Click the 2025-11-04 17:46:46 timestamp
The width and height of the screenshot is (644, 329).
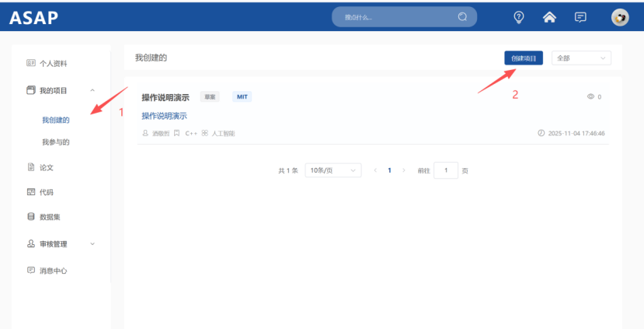576,133
